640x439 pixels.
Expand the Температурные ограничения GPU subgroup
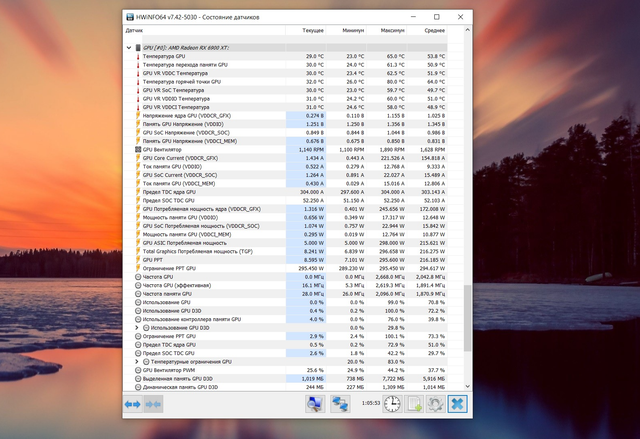click(137, 361)
